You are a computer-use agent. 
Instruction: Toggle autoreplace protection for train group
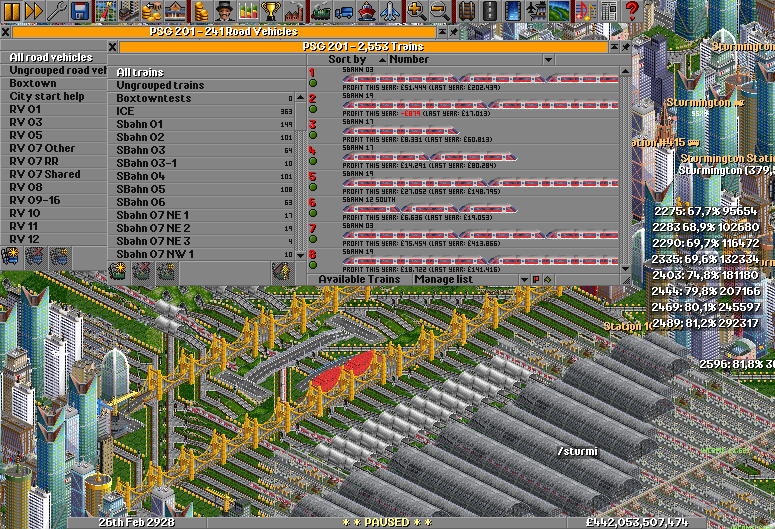(x=283, y=272)
